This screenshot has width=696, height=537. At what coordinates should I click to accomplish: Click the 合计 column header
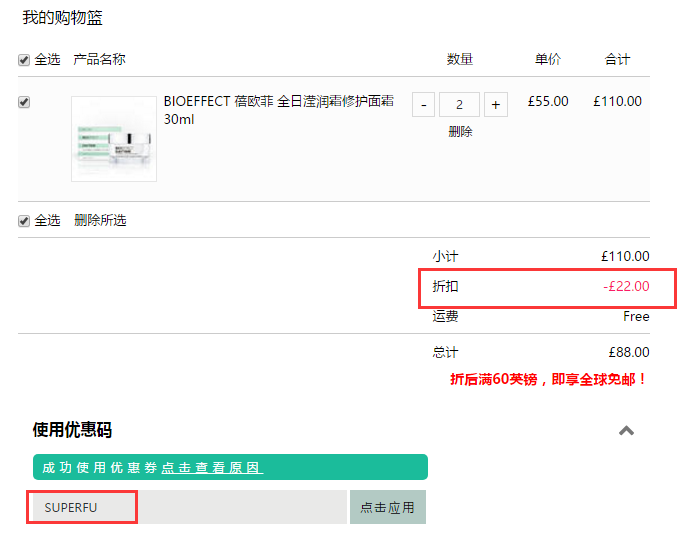coord(617,59)
